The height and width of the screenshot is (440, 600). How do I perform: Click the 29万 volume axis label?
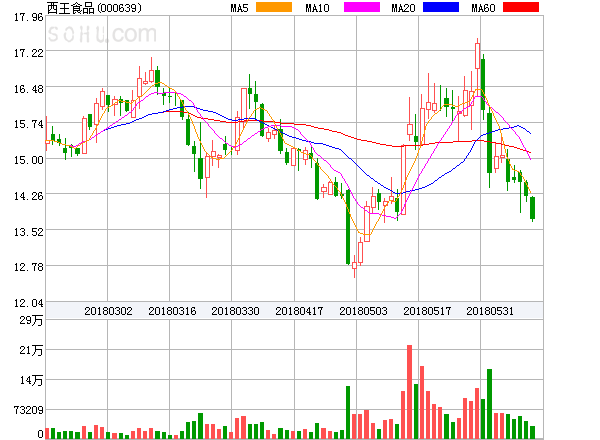31,320
